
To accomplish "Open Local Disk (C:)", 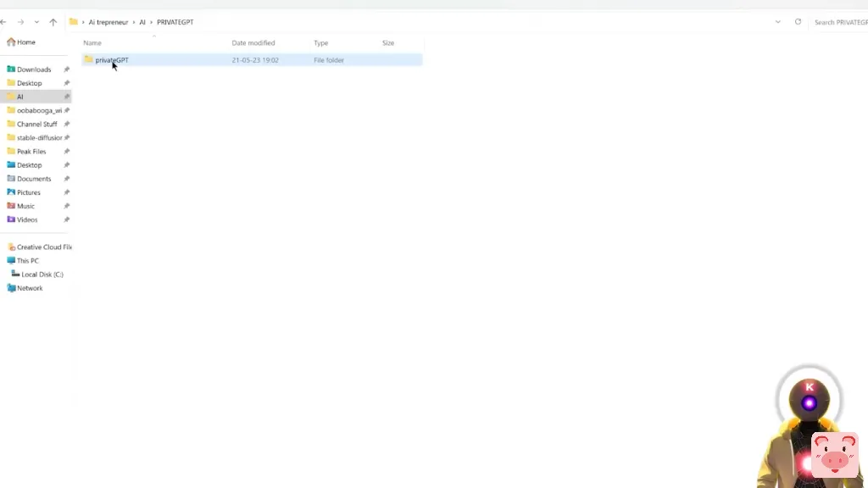I will click(42, 274).
